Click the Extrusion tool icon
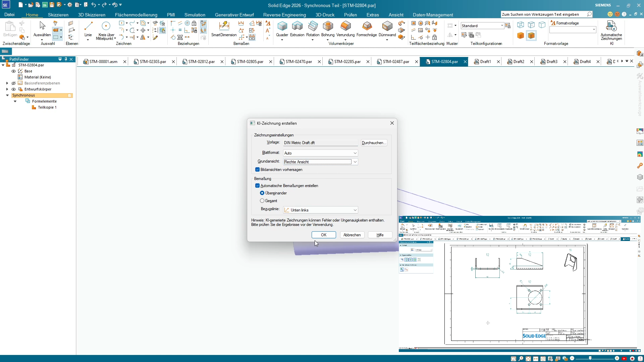The height and width of the screenshot is (362, 644). click(297, 27)
